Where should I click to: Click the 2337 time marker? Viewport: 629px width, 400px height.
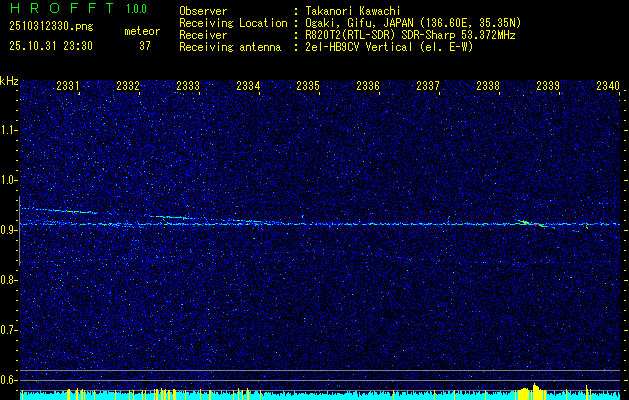click(428, 86)
